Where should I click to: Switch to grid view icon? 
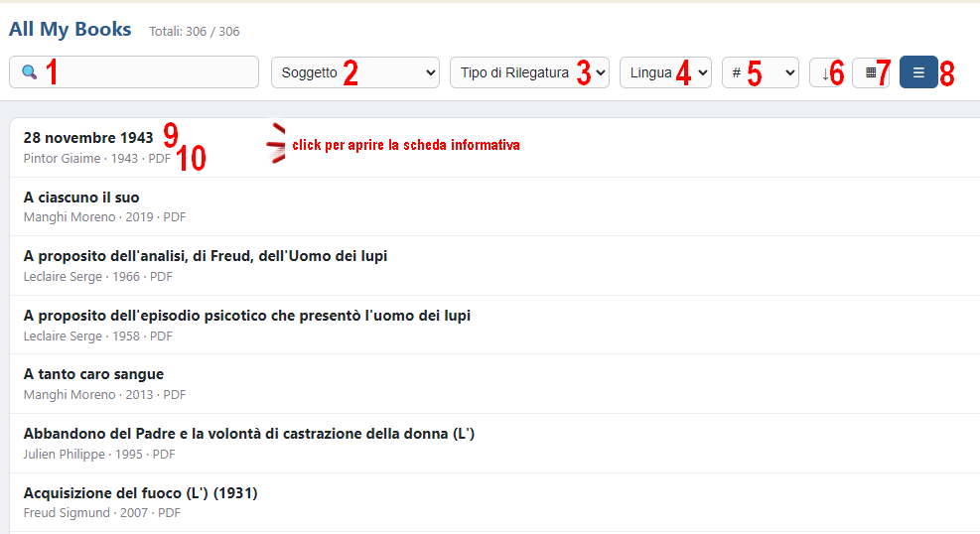tap(871, 72)
